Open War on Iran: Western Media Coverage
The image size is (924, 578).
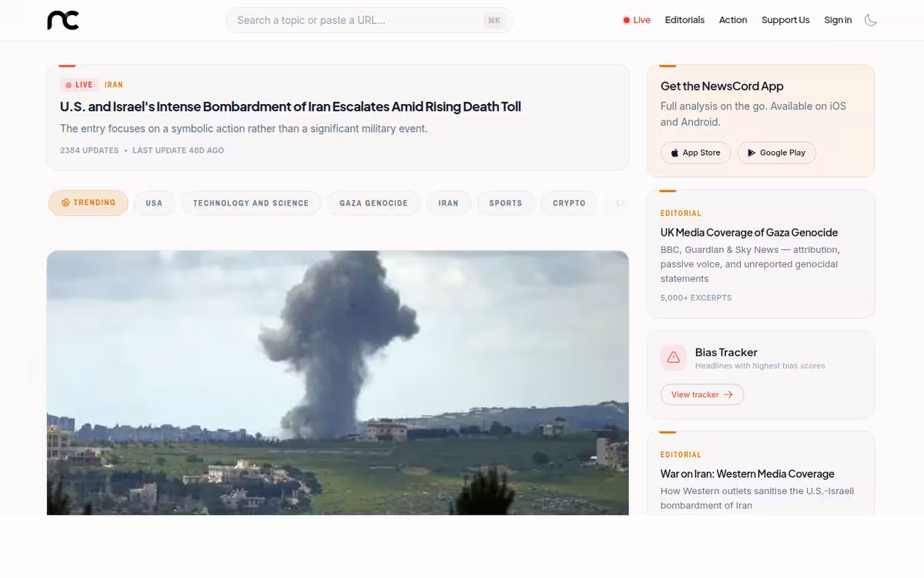[x=747, y=474]
